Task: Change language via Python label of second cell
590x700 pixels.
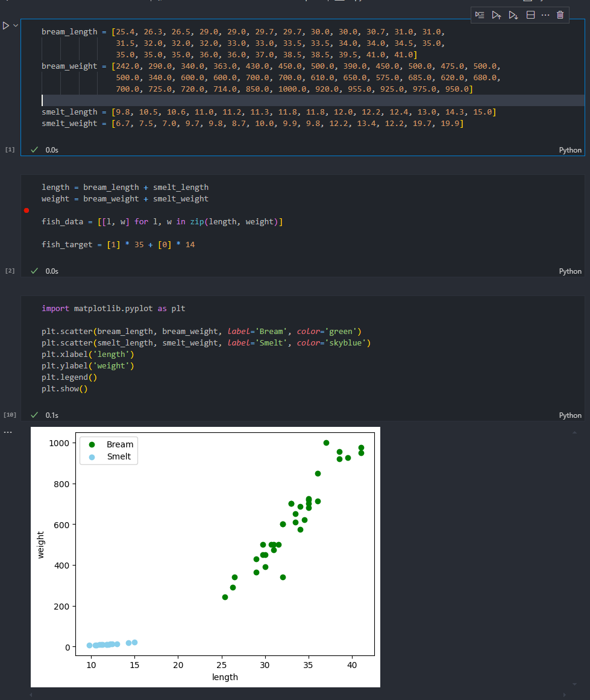Action: tap(570, 271)
